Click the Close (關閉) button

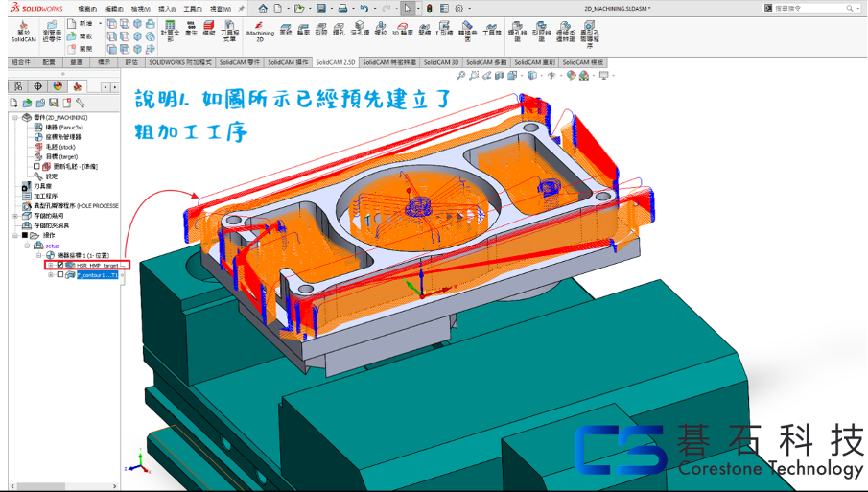click(81, 48)
